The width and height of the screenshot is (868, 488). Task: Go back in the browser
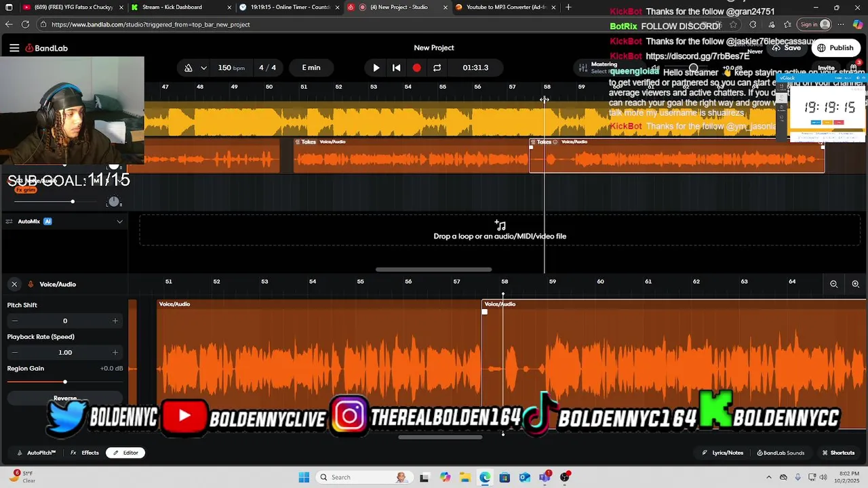pyautogui.click(x=9, y=24)
